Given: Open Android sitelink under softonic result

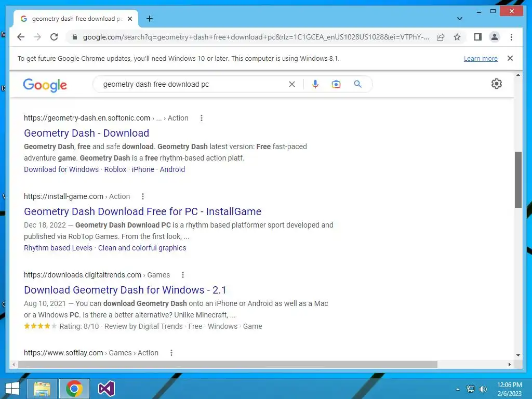Looking at the screenshot, I should point(172,169).
